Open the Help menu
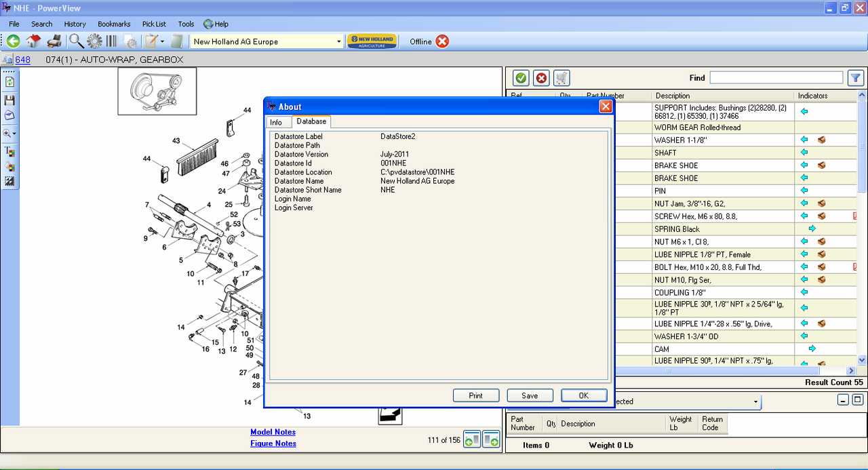This screenshot has height=470, width=868. coord(216,24)
